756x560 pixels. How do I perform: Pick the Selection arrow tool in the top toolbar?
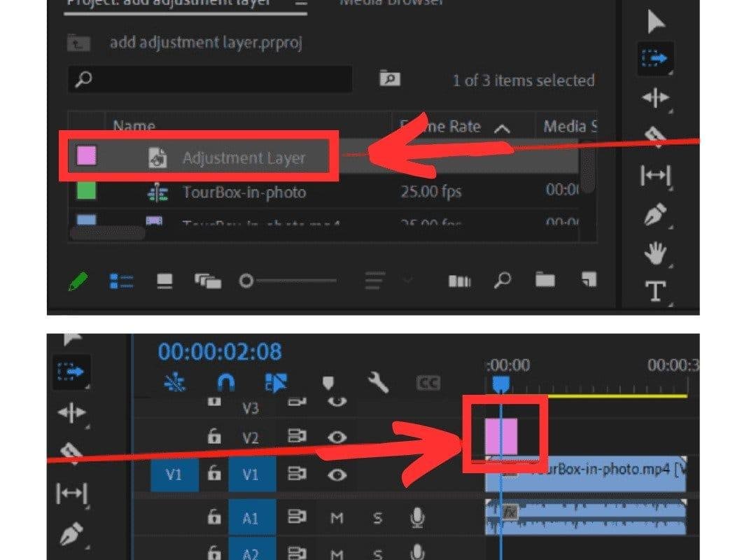pyautogui.click(x=655, y=23)
